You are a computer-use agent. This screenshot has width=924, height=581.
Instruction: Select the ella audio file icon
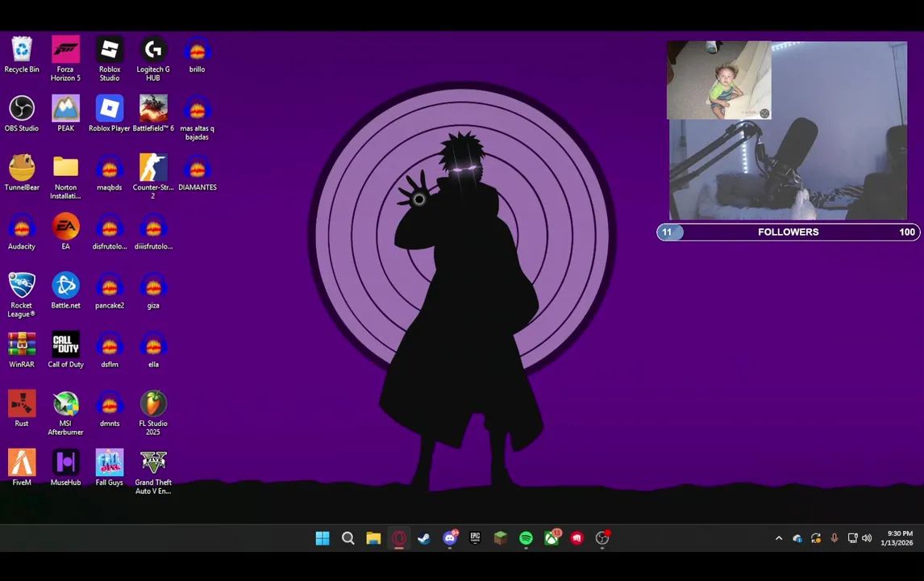pyautogui.click(x=153, y=349)
